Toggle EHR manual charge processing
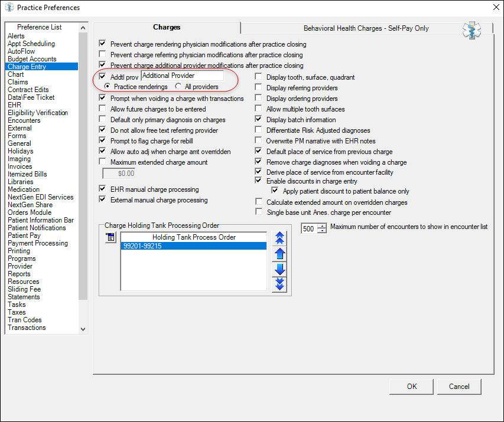The height and width of the screenshot is (422, 504). (103, 188)
